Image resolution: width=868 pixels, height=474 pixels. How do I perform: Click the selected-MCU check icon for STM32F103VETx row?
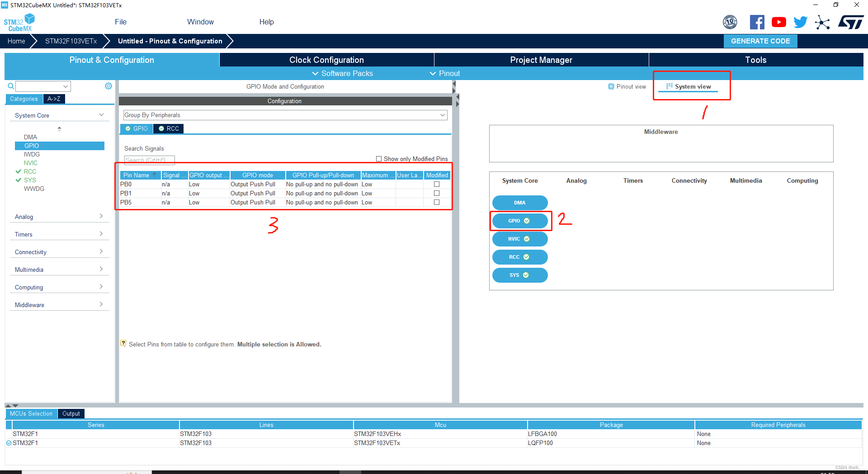point(9,443)
